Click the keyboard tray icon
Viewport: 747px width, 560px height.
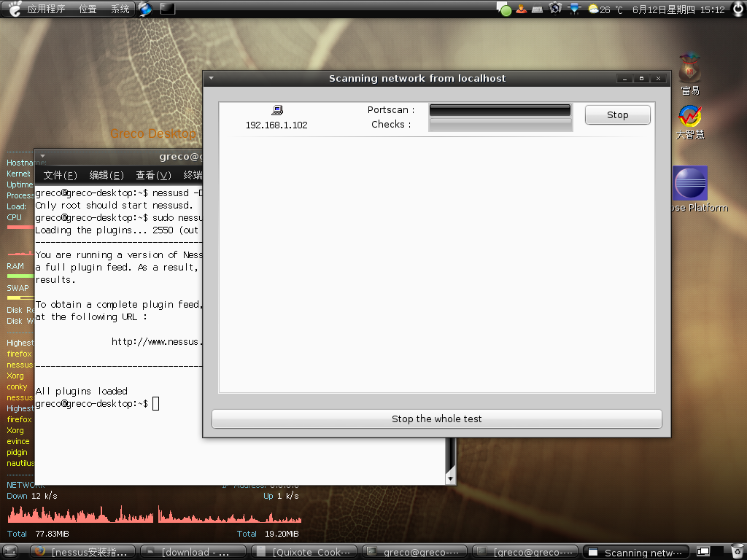(x=538, y=9)
